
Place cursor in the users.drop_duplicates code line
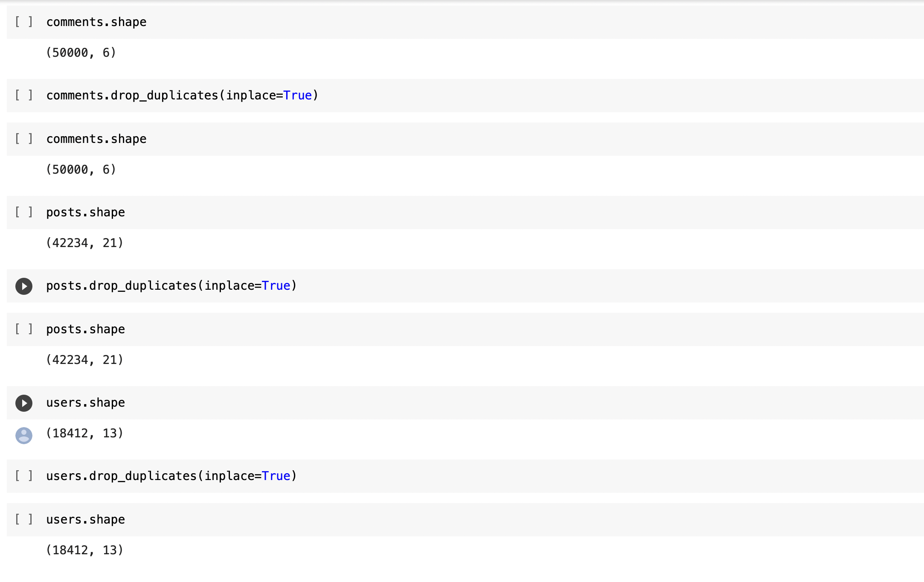[171, 476]
